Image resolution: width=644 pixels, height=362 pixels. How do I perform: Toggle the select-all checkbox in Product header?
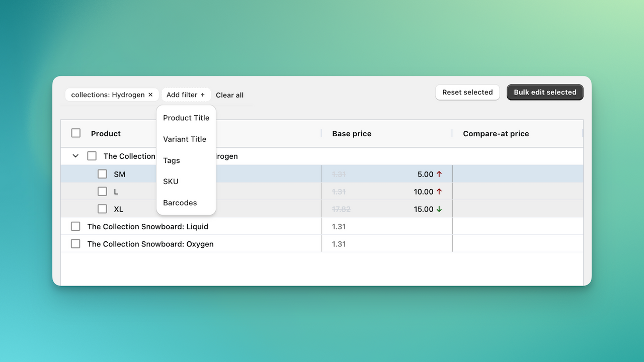click(x=76, y=133)
